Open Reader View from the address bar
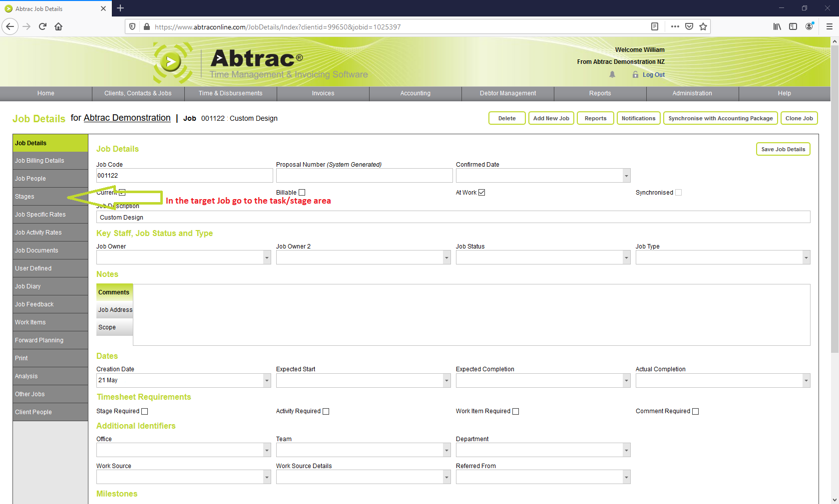 (655, 26)
